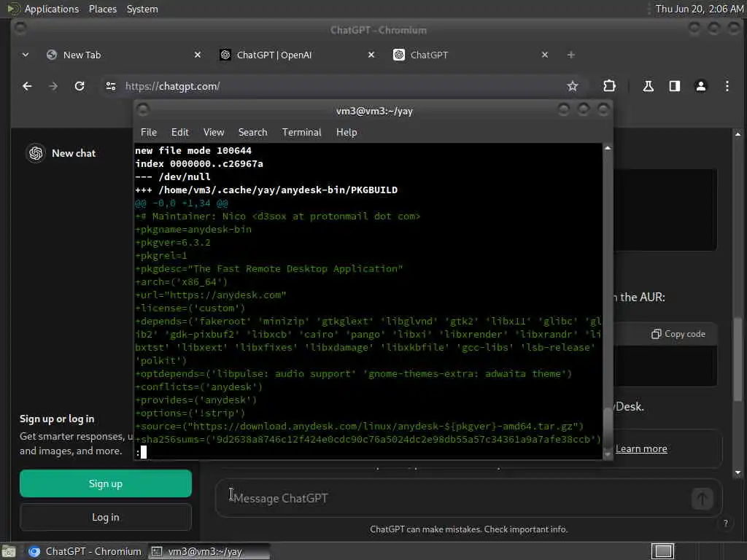Image resolution: width=747 pixels, height=560 pixels.
Task: Toggle Chromium side panel icon
Action: tap(674, 86)
